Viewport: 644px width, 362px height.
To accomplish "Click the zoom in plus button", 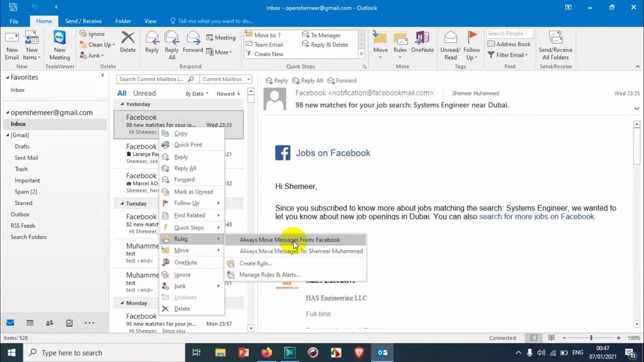I will pyautogui.click(x=618, y=338).
